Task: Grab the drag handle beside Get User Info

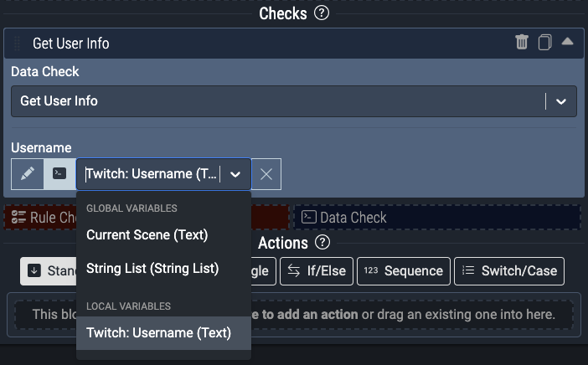Action: coord(17,44)
